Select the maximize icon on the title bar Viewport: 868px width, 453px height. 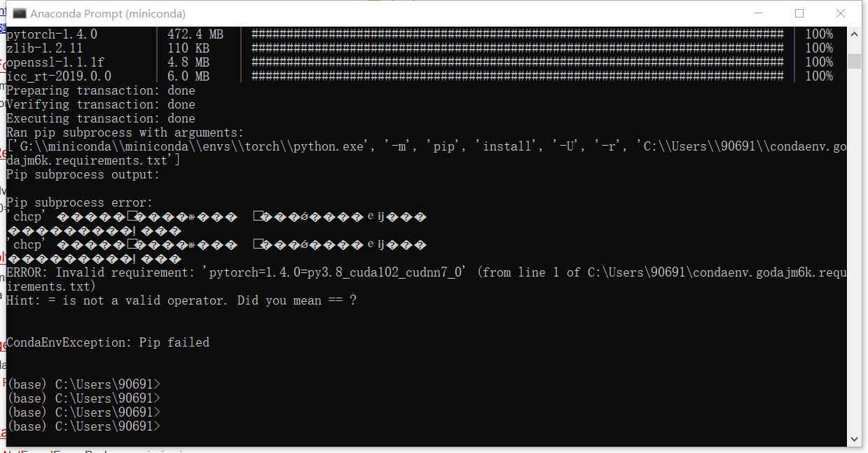click(799, 13)
